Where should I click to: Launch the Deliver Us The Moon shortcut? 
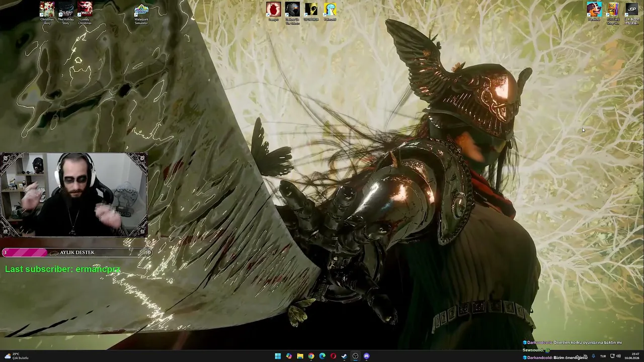coord(292,13)
